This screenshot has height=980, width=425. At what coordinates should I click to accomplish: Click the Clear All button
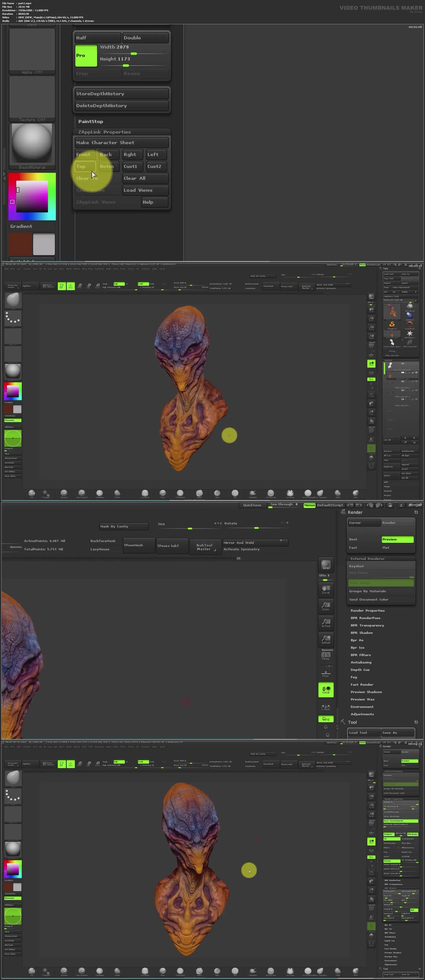[145, 178]
